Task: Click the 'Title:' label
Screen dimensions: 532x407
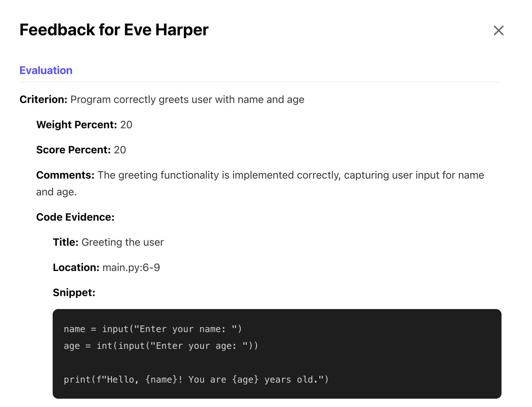Action: pos(65,242)
